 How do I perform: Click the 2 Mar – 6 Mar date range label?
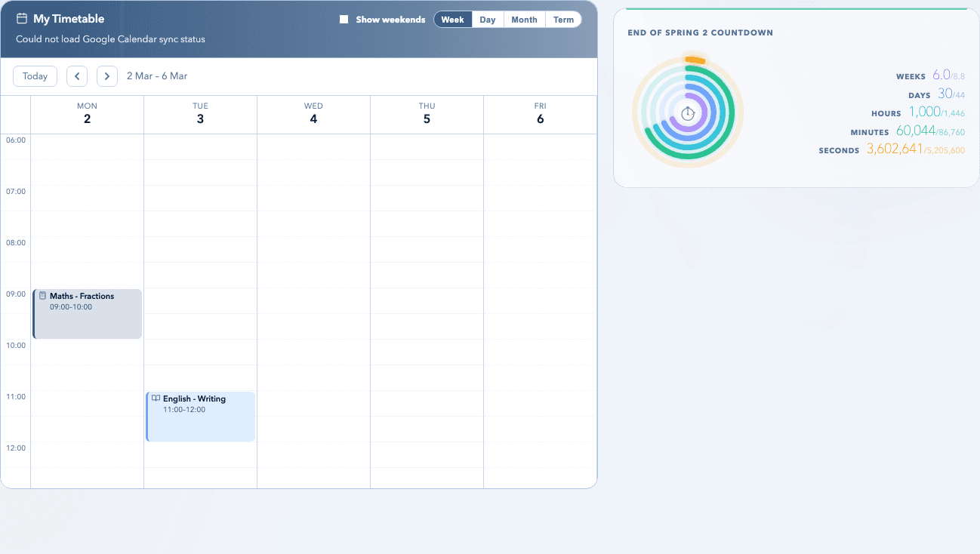click(x=156, y=75)
